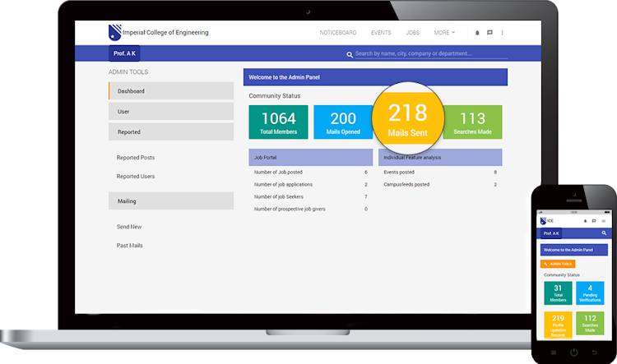Click the 'Events posted' row
Image resolution: width=617 pixels, height=364 pixels.
(440, 173)
